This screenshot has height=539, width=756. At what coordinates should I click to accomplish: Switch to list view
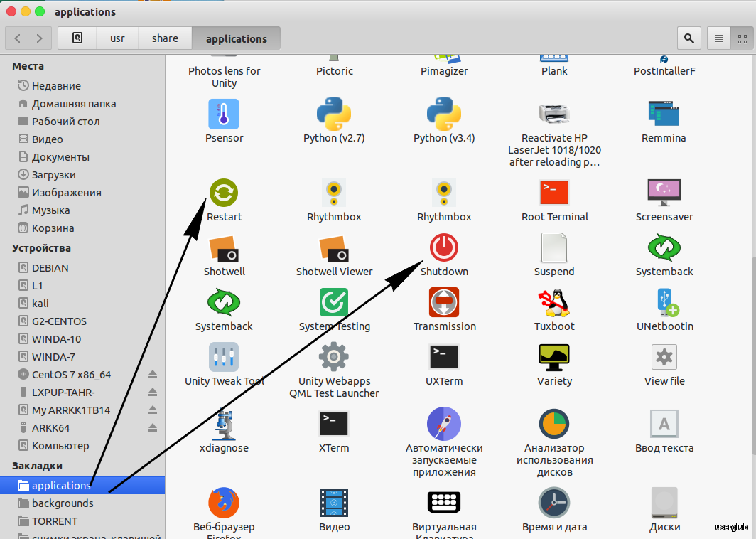[719, 38]
